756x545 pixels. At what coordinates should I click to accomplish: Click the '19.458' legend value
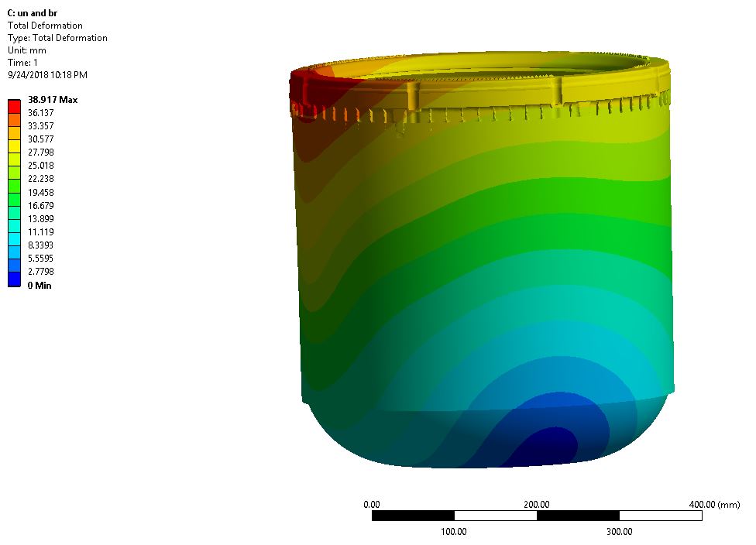[41, 192]
